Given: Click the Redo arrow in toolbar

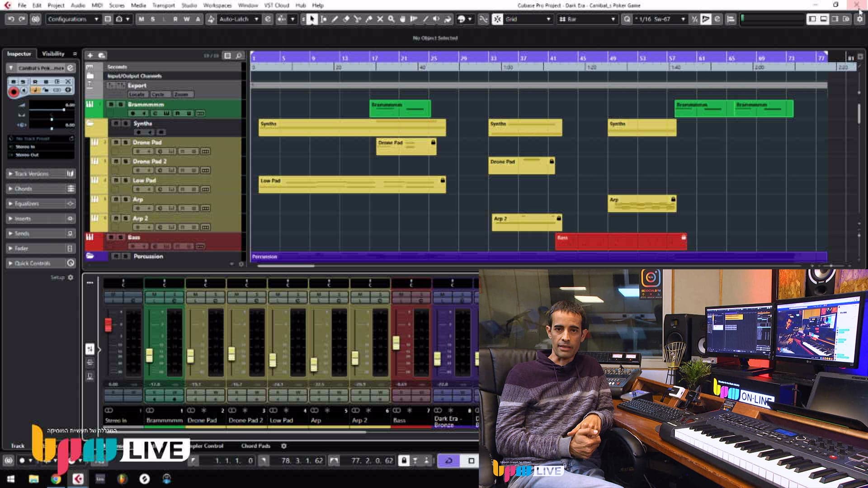Looking at the screenshot, I should pos(22,19).
